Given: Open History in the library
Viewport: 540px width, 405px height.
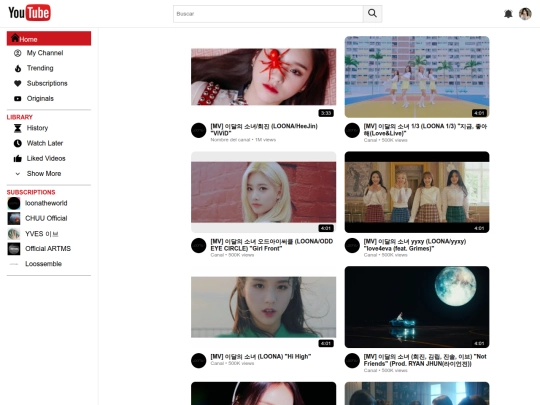Looking at the screenshot, I should [x=37, y=128].
